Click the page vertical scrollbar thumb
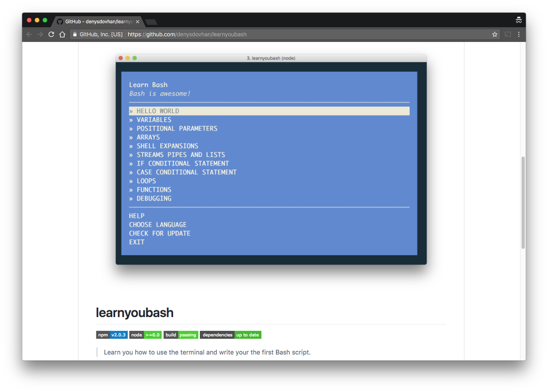 [x=523, y=202]
